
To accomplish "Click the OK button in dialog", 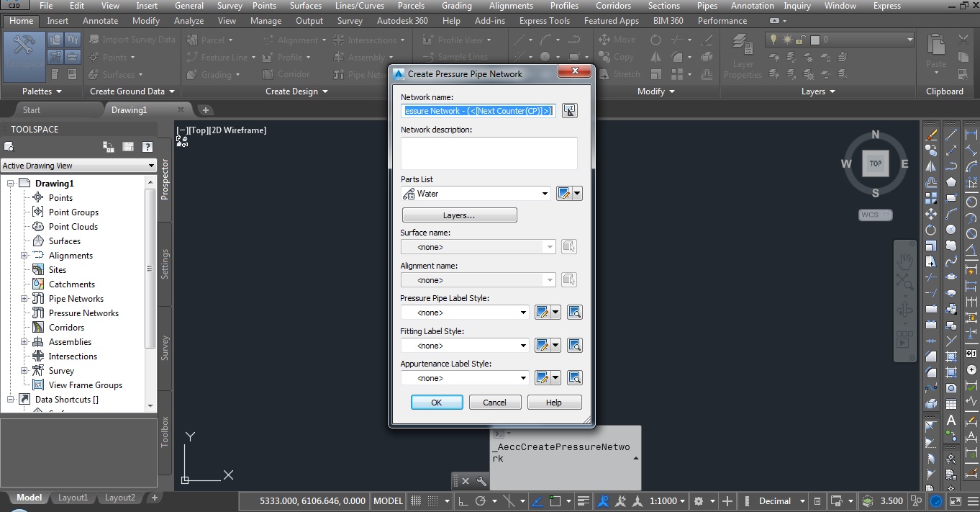I will coord(436,403).
